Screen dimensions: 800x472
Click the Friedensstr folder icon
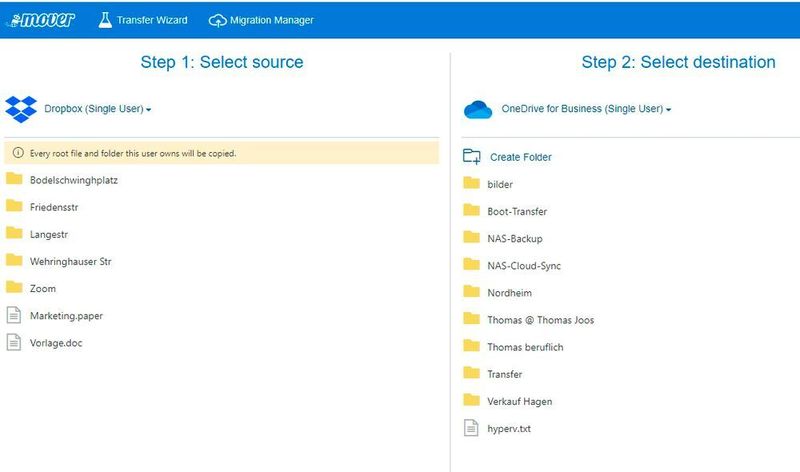pos(14,206)
